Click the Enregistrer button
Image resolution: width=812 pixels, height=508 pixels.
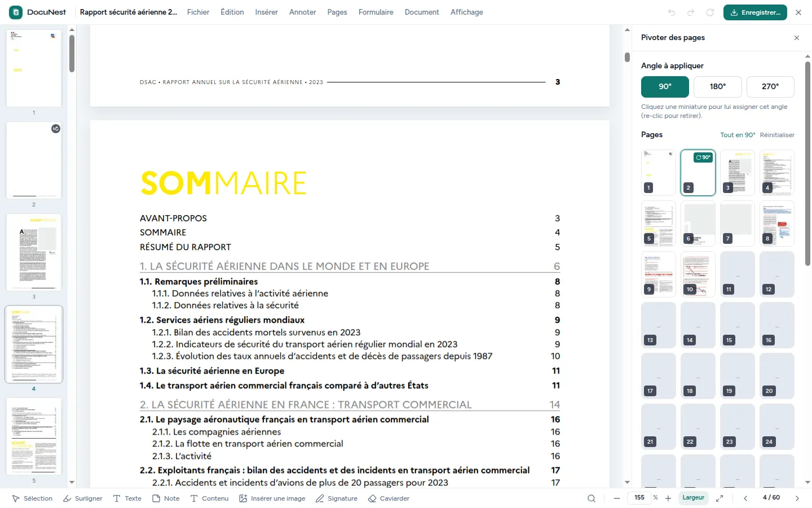coord(756,12)
